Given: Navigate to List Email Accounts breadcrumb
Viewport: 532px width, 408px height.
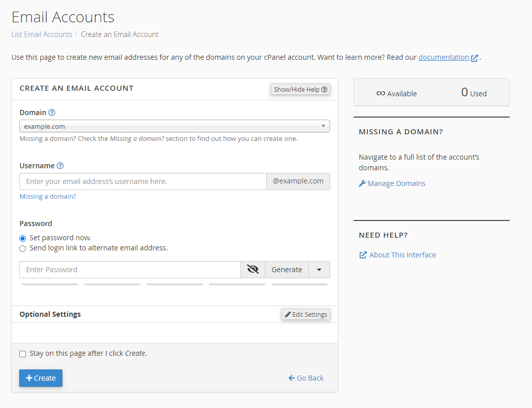Looking at the screenshot, I should 42,34.
